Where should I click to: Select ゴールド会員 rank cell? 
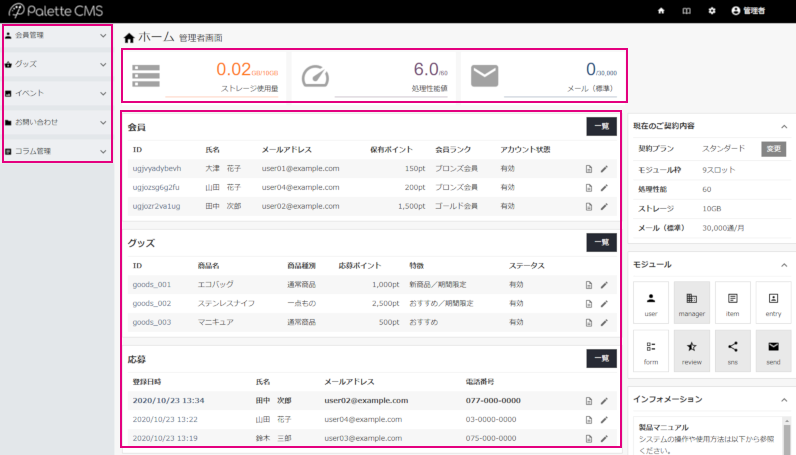[x=456, y=206]
